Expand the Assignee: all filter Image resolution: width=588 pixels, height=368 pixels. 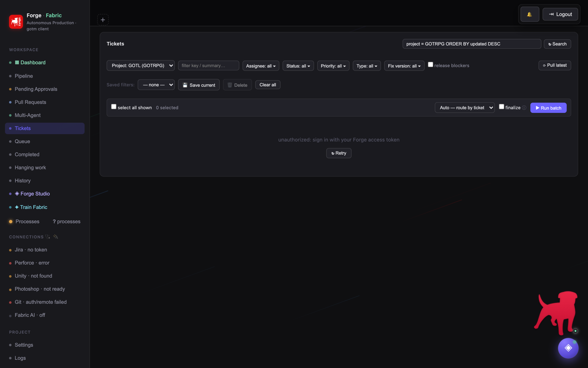(x=261, y=66)
